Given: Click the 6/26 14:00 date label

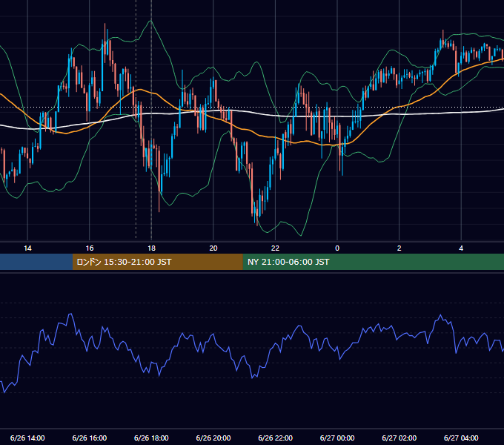Looking at the screenshot, I should (27, 438).
